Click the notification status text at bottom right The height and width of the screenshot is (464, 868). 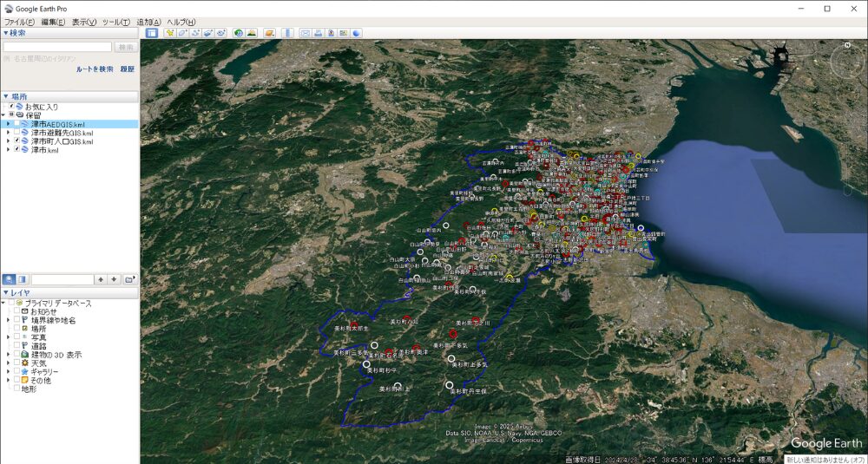click(826, 460)
